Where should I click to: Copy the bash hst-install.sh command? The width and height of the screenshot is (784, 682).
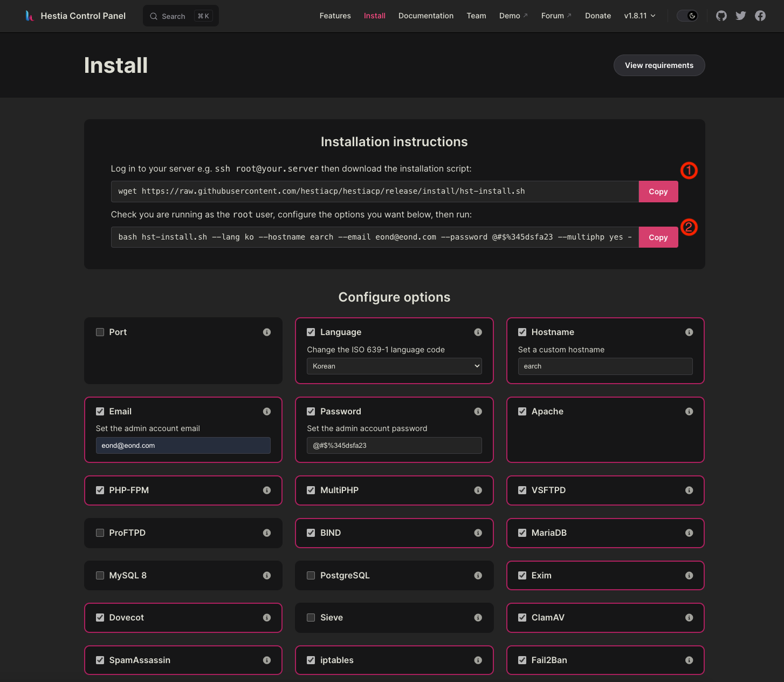[658, 237]
